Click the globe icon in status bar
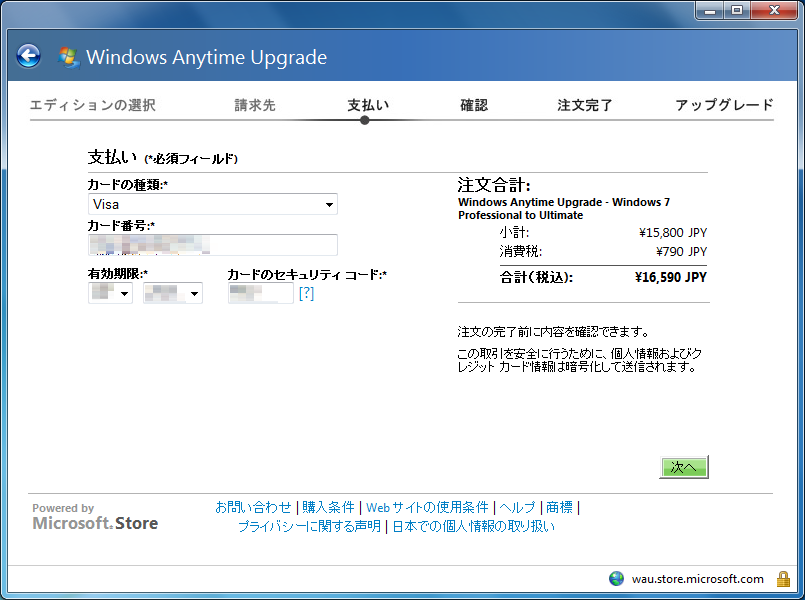This screenshot has height=600, width=805. pyautogui.click(x=616, y=578)
